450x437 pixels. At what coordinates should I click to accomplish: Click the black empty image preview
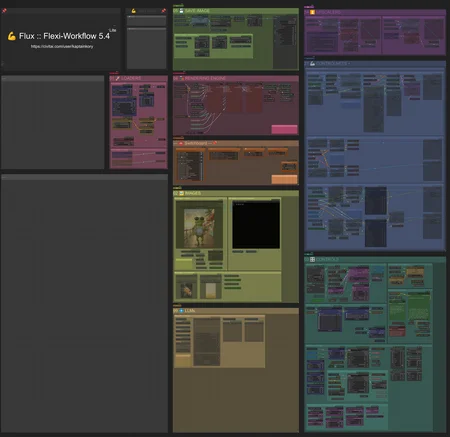point(256,225)
